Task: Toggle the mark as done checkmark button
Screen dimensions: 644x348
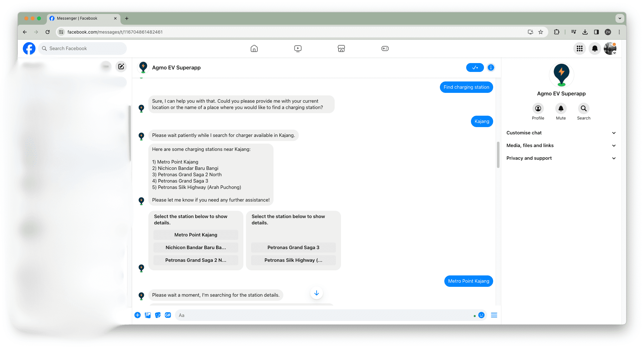Action: point(475,68)
